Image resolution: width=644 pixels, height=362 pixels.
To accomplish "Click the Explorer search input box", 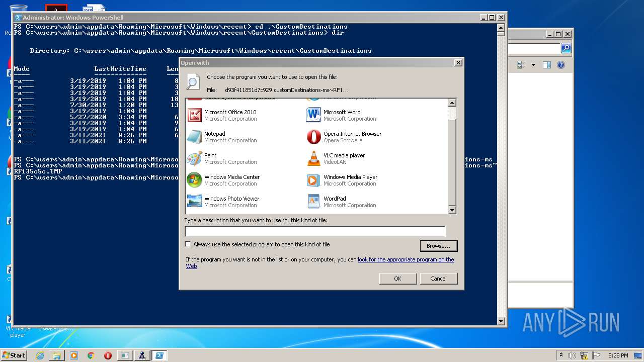I will [534, 48].
